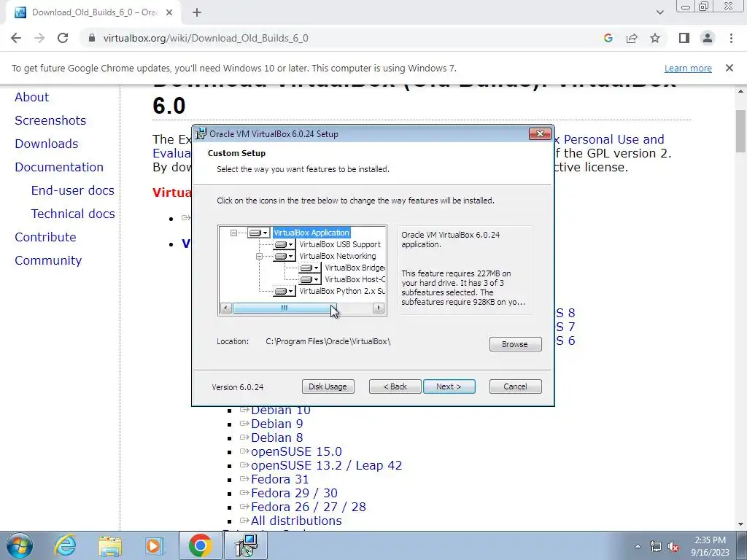747x560 pixels.
Task: Open the Community sidebar link
Action: [x=48, y=260]
